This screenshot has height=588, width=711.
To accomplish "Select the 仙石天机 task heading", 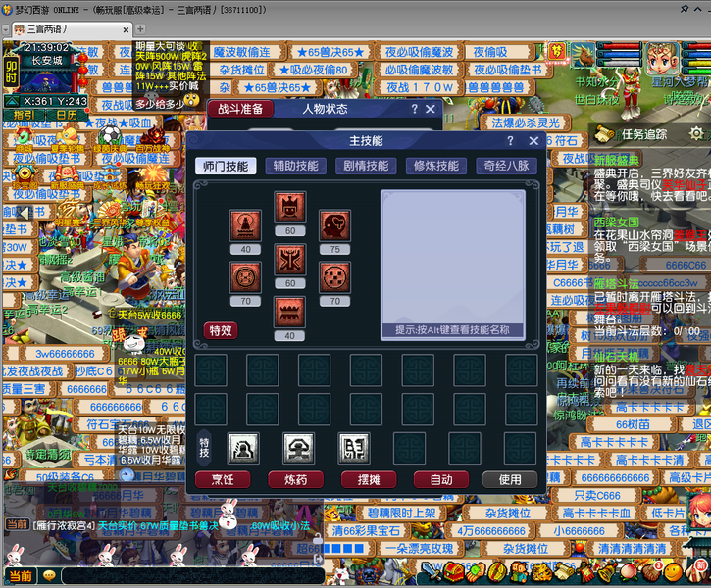I will [x=616, y=356].
